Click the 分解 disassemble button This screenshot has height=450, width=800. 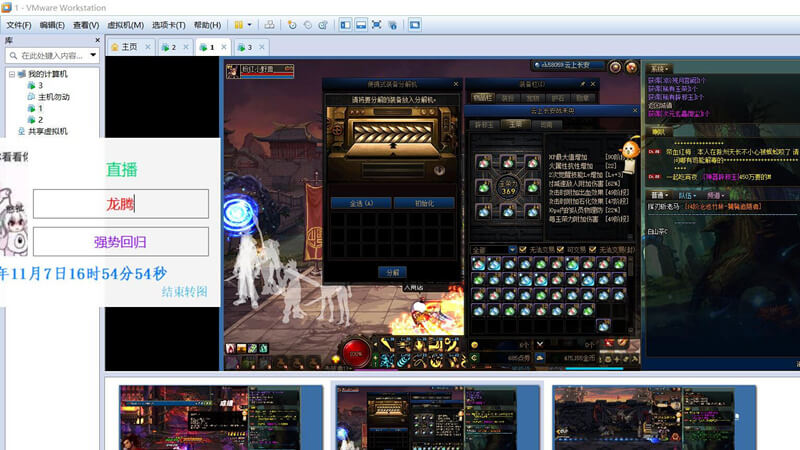pos(392,272)
